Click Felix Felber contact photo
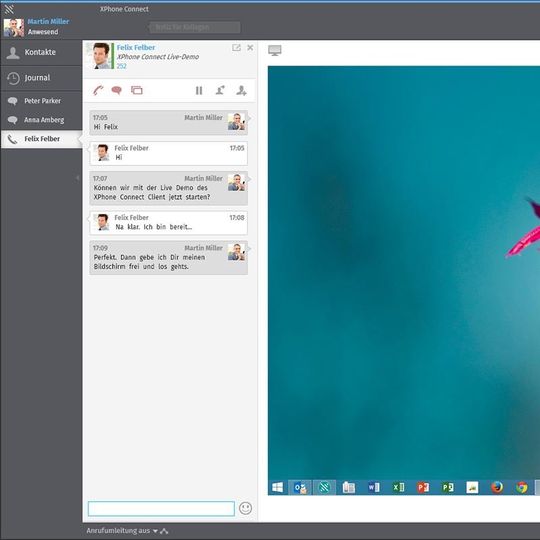540x540 pixels. click(x=100, y=56)
